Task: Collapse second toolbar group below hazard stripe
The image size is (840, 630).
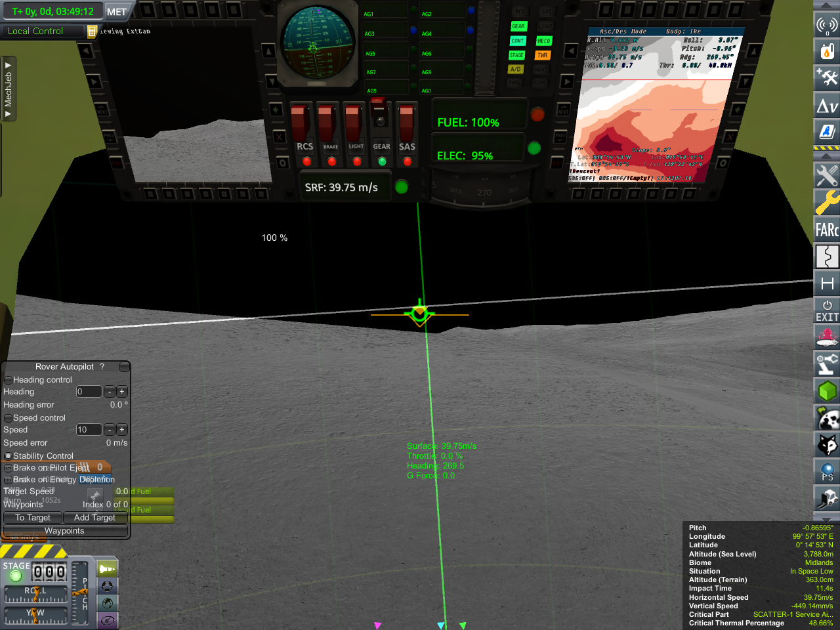Action: (826, 156)
